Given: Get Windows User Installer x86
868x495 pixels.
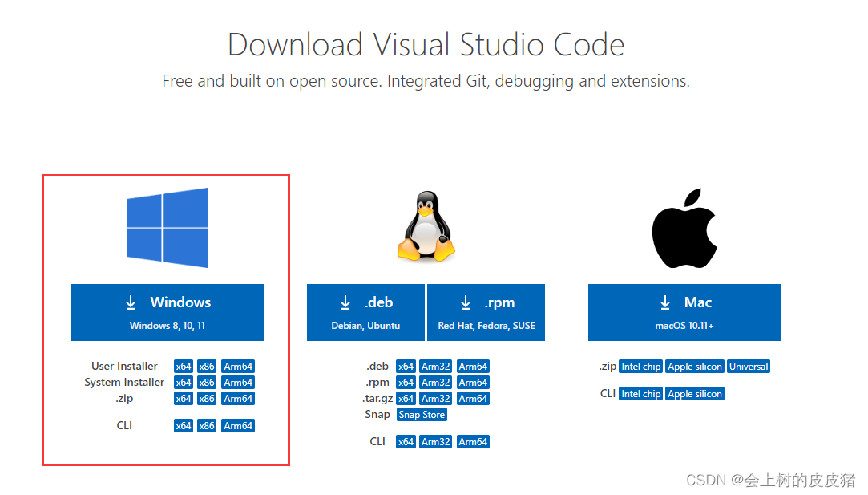Looking at the screenshot, I should point(207,367).
